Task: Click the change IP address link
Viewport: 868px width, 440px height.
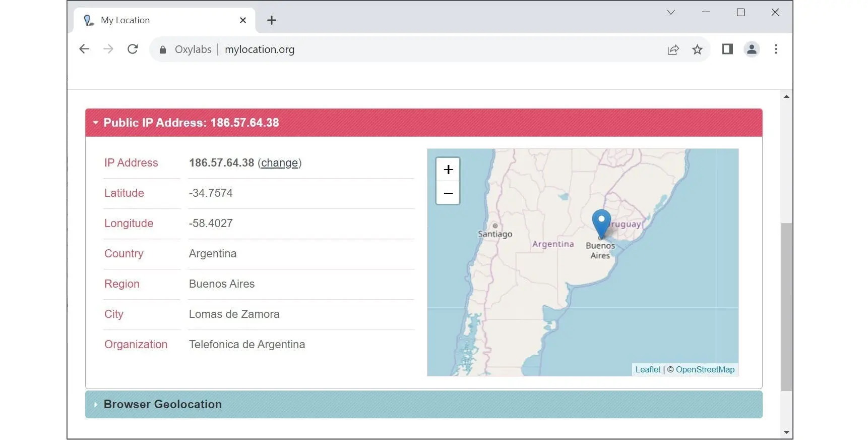Action: (279, 163)
